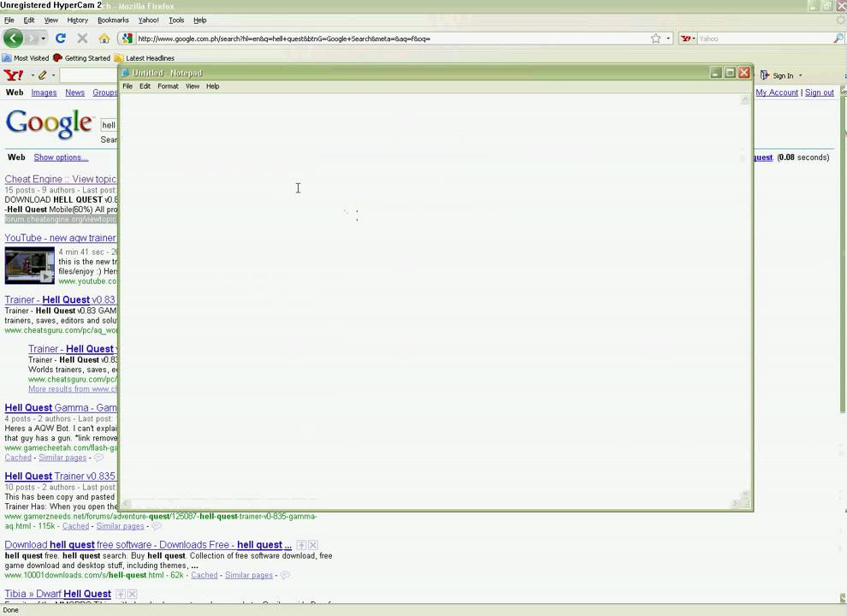Click the Notepad title bar document icon
This screenshot has height=616, width=847.
[125, 73]
